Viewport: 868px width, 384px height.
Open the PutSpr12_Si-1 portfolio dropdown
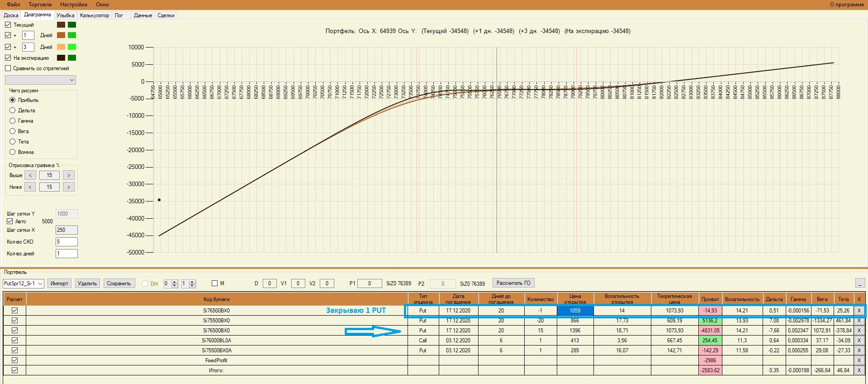24,283
